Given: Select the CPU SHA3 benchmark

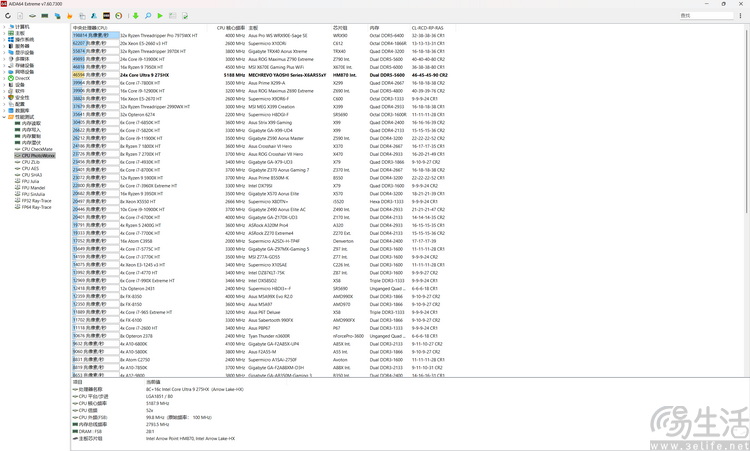Looking at the screenshot, I should click(x=32, y=175).
